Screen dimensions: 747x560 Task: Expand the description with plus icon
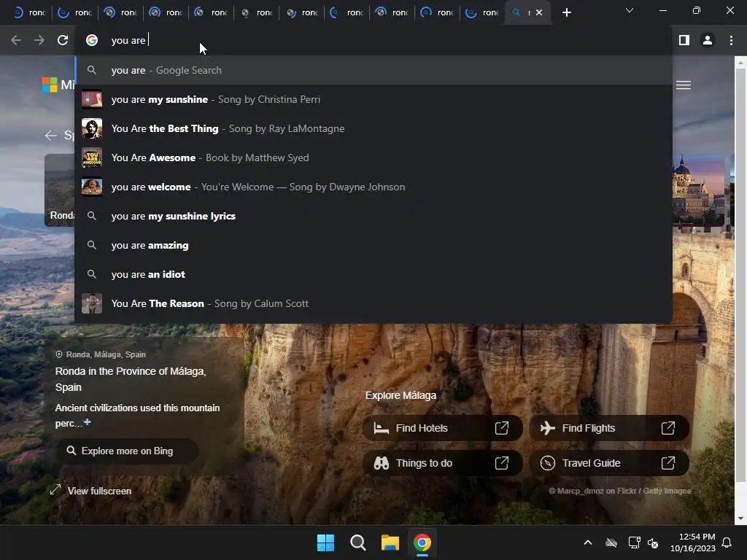88,422
